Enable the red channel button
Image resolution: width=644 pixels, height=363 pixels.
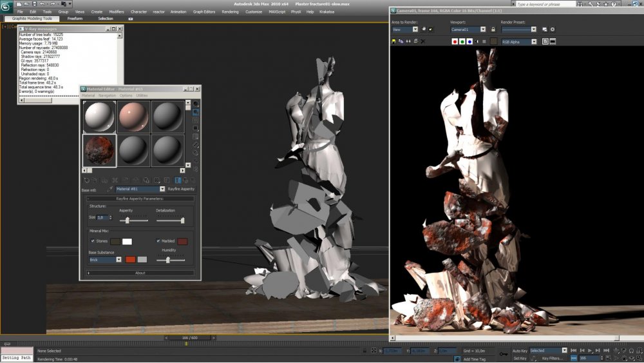pos(454,42)
